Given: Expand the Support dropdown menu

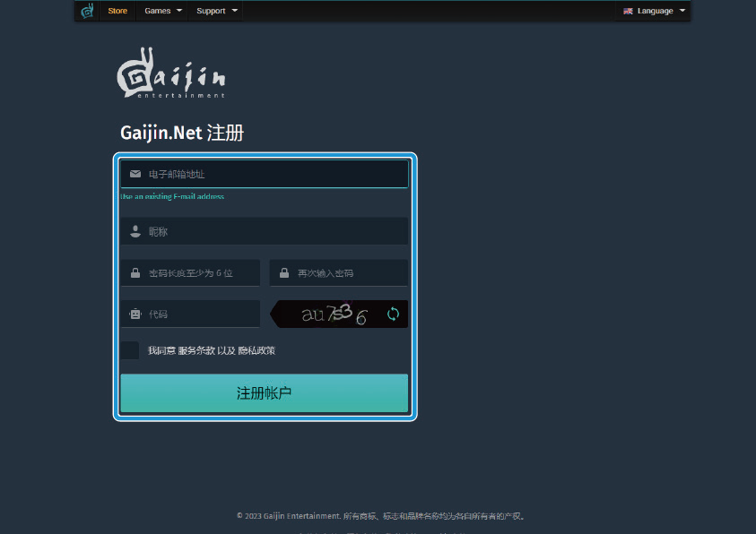Looking at the screenshot, I should pyautogui.click(x=216, y=11).
